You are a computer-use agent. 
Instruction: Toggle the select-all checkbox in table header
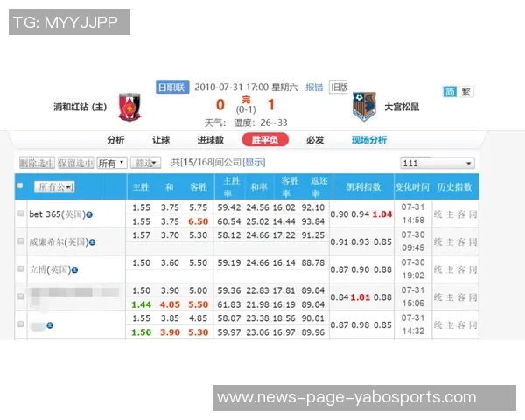pyautogui.click(x=20, y=186)
